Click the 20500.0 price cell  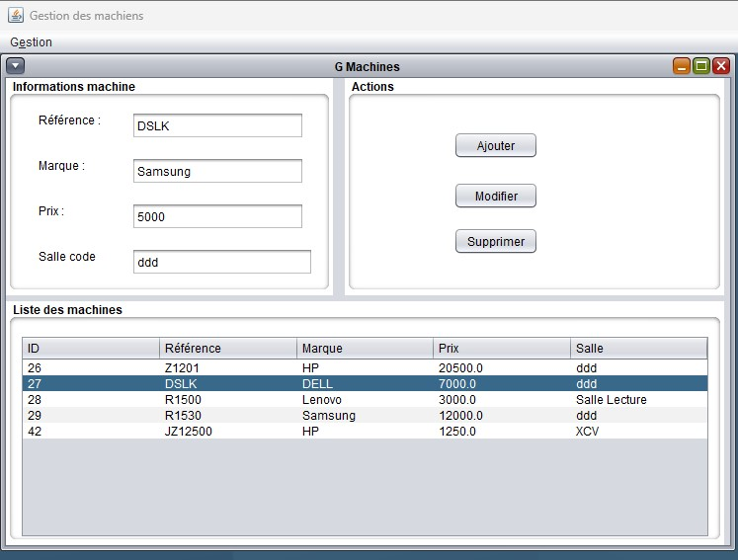(502, 368)
